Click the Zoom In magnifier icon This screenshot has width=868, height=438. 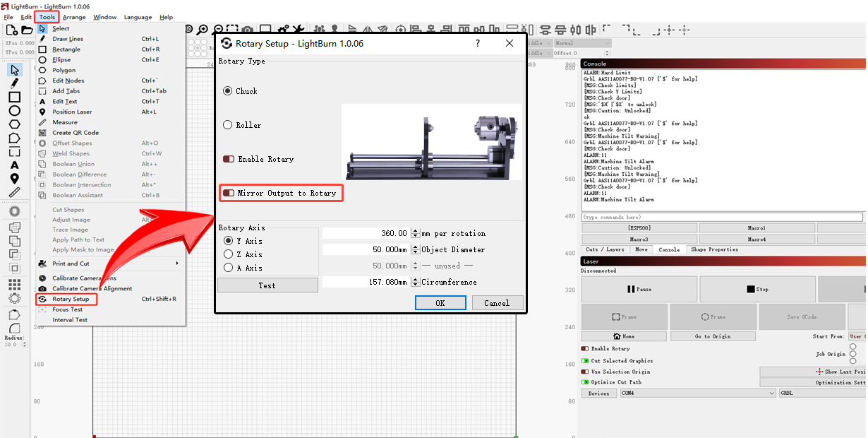click(203, 30)
